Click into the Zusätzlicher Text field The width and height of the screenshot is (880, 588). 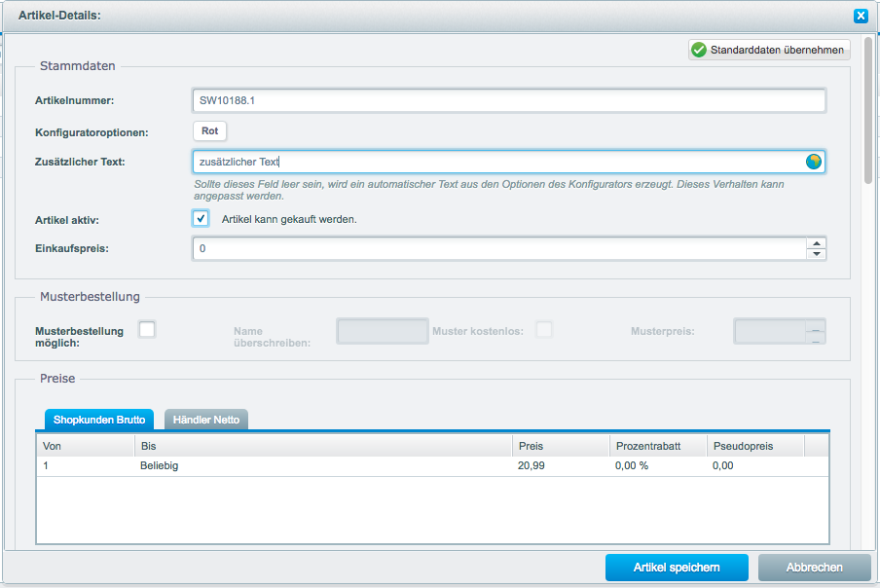coord(496,162)
